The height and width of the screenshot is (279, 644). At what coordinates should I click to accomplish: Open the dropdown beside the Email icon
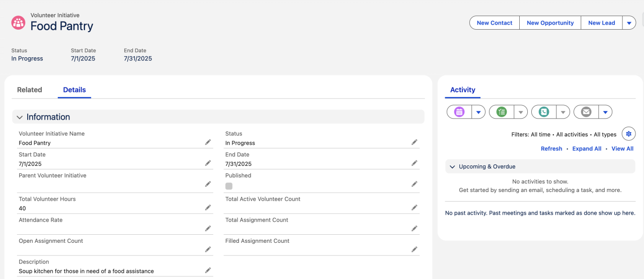coord(605,112)
